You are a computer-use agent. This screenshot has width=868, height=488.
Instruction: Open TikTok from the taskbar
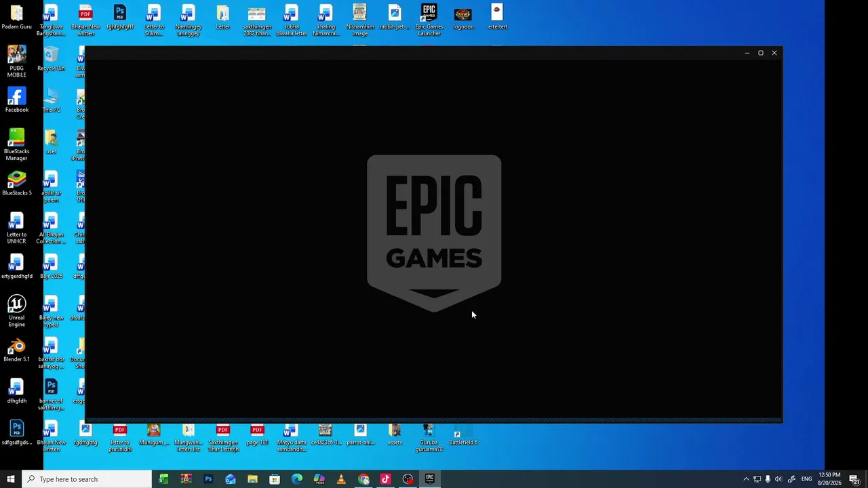(386, 479)
